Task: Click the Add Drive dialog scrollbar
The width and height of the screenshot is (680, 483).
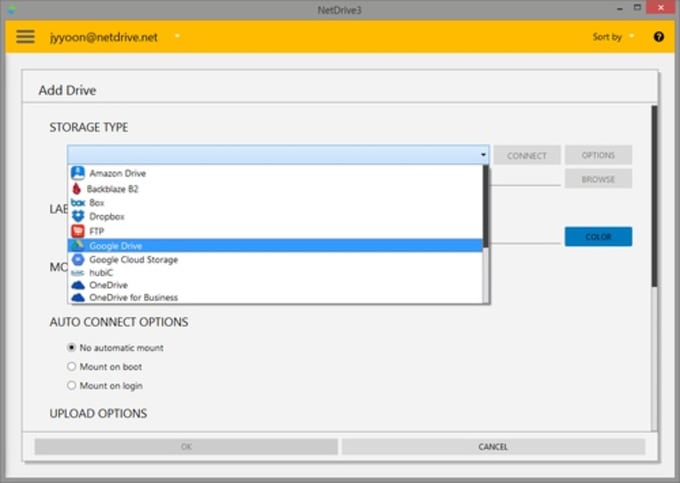Action: 654,196
